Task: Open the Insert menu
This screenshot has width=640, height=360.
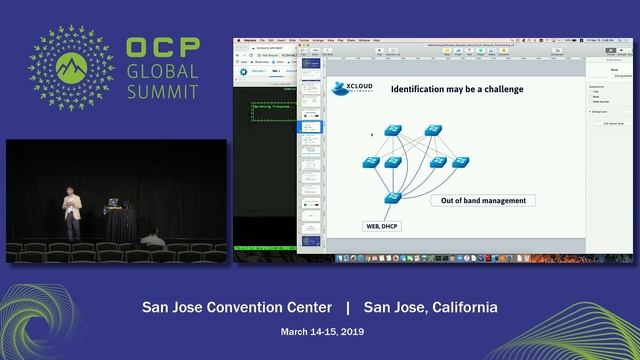Action: (282, 40)
